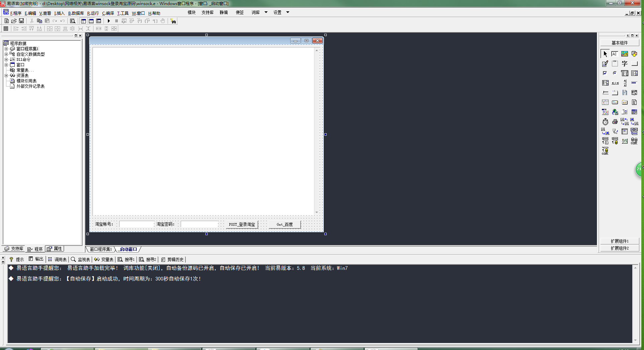This screenshot has width=644, height=350.
Task: Select the radio button component in palette
Action: point(615,73)
